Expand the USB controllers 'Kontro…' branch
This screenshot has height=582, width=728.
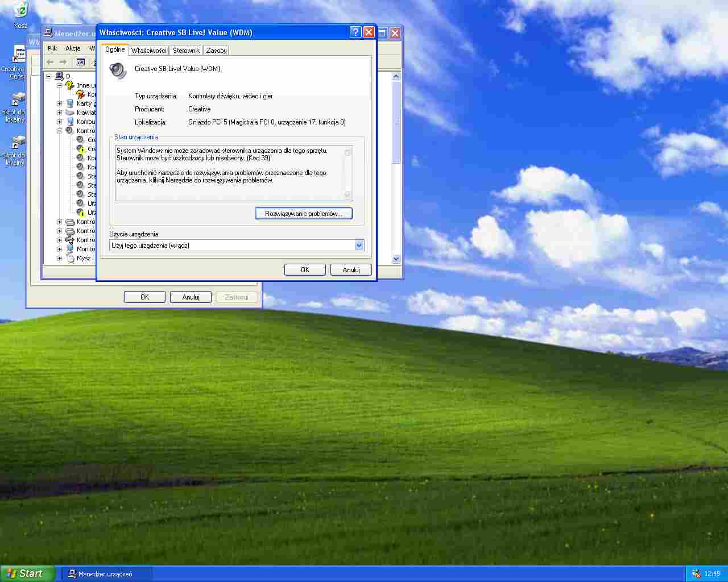pyautogui.click(x=59, y=240)
